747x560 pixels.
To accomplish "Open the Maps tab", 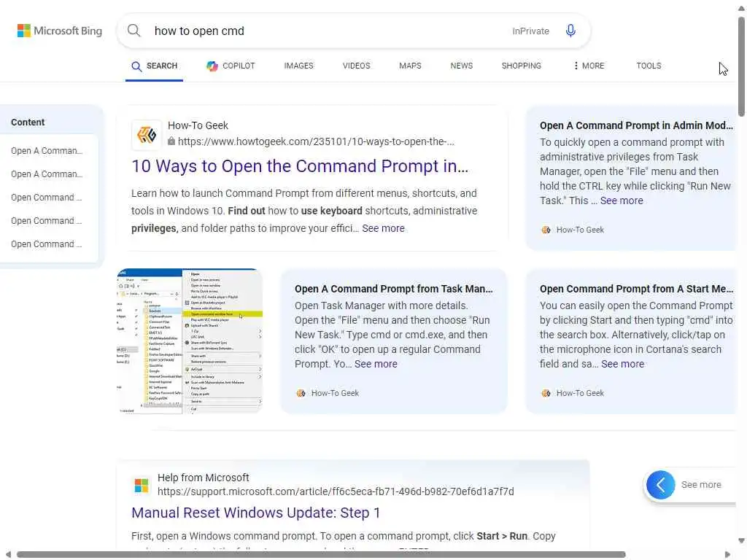I will coord(410,66).
